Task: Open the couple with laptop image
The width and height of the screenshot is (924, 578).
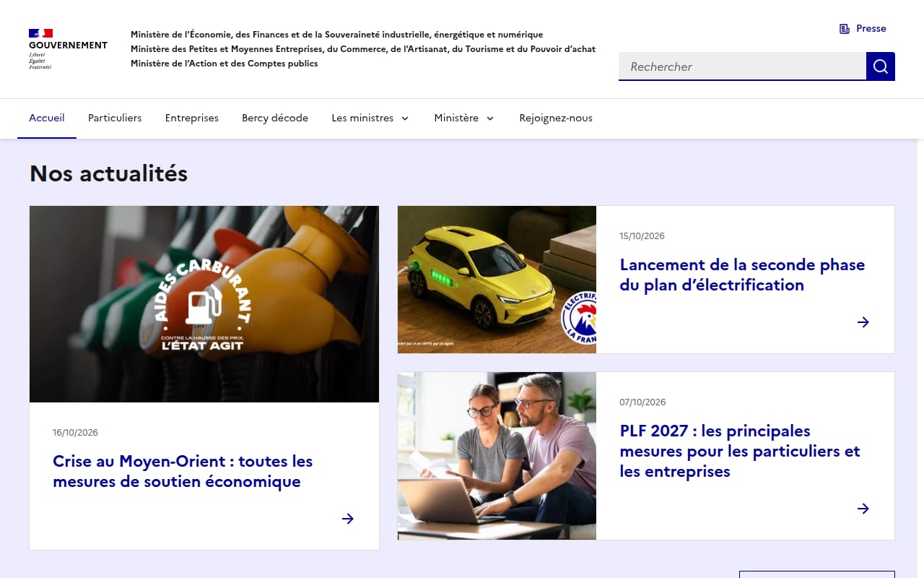Action: pos(497,456)
